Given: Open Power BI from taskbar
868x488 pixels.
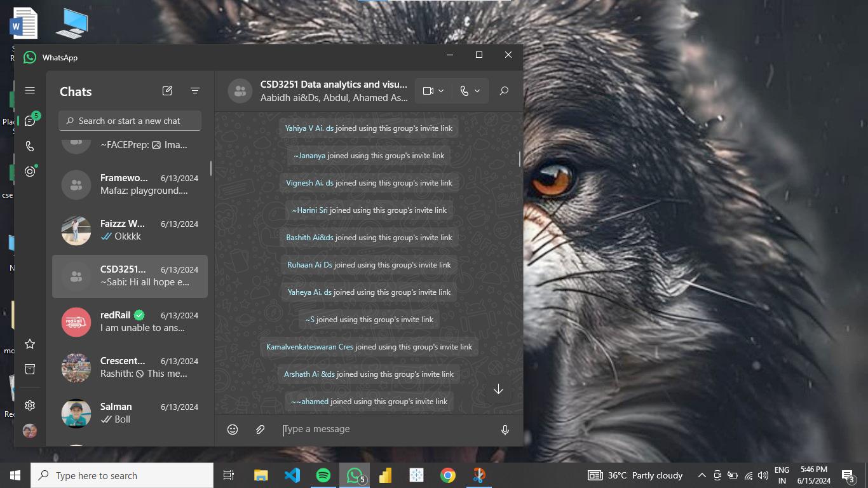Looking at the screenshot, I should pos(385,475).
